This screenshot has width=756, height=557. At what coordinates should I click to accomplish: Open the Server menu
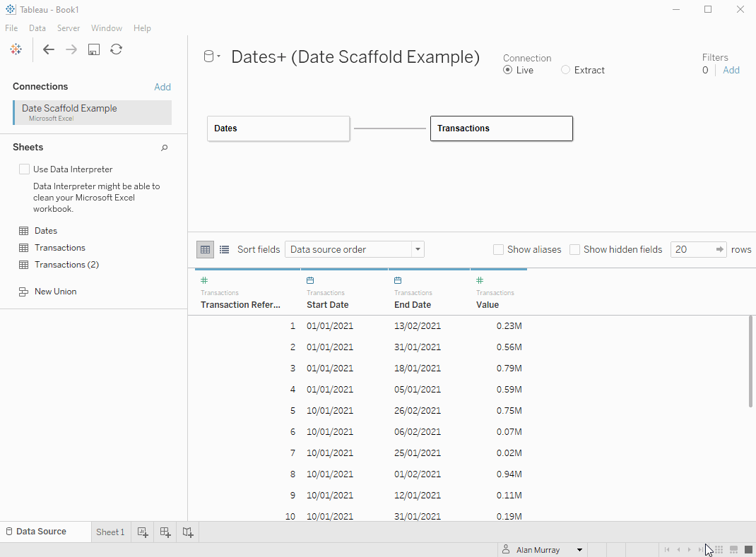pyautogui.click(x=69, y=28)
